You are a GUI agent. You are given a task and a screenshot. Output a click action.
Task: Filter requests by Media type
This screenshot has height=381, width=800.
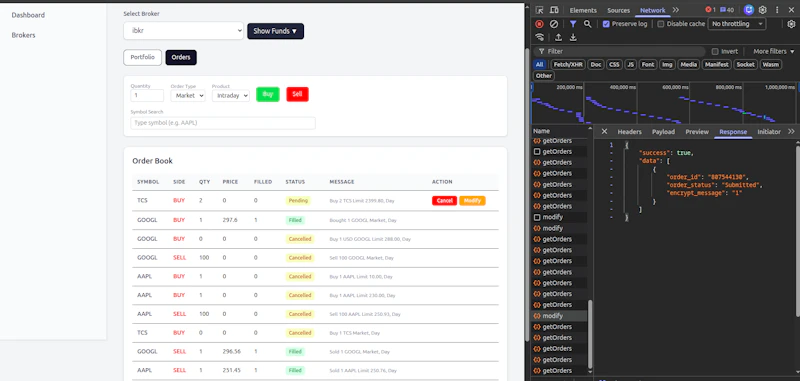689,65
